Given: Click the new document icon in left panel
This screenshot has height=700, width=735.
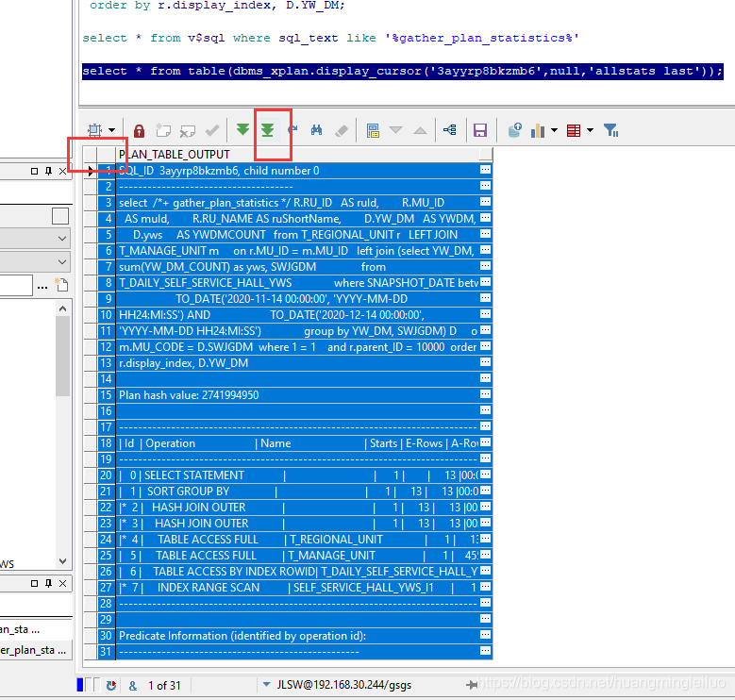Looking at the screenshot, I should [61, 285].
